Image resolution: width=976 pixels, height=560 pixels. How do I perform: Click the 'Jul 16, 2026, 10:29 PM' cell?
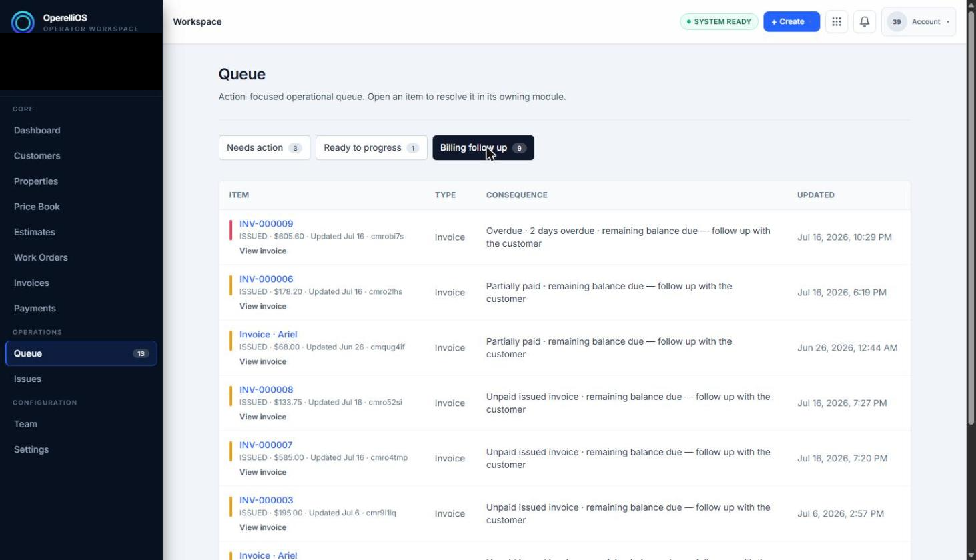pyautogui.click(x=844, y=237)
